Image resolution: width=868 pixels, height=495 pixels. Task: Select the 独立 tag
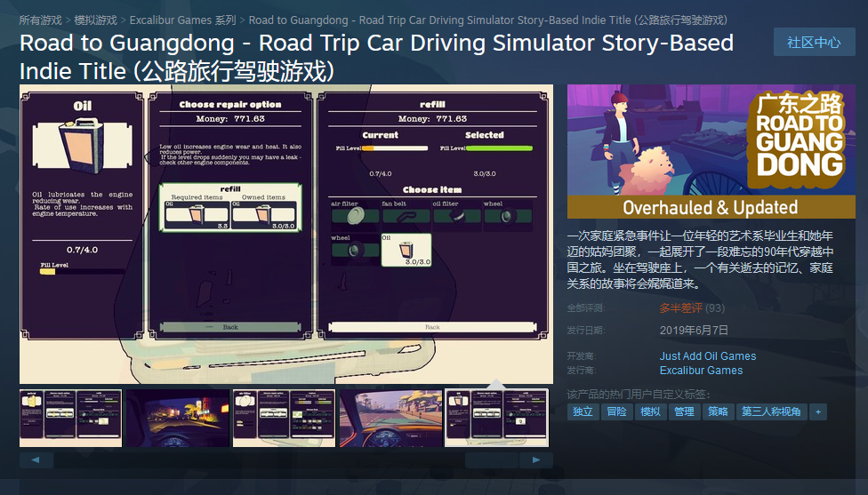(583, 411)
